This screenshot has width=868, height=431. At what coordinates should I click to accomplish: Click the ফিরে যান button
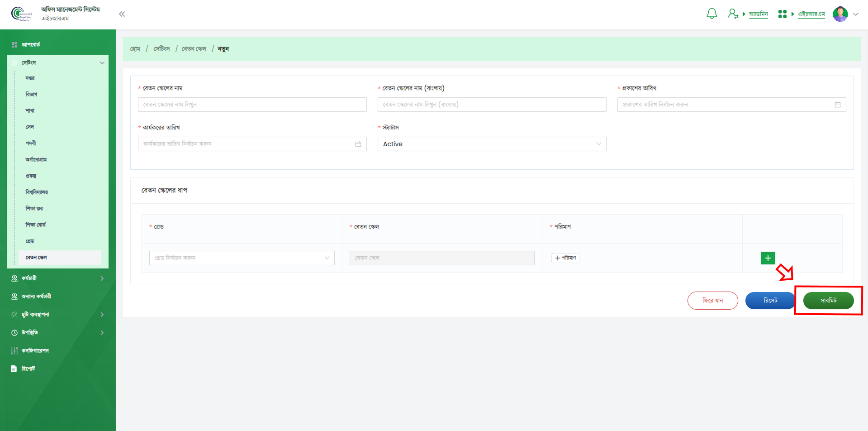(712, 301)
